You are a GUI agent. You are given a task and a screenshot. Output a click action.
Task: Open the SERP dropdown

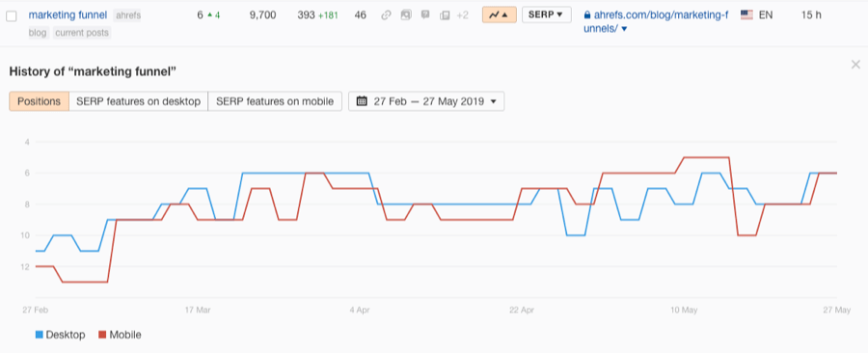pyautogui.click(x=547, y=14)
